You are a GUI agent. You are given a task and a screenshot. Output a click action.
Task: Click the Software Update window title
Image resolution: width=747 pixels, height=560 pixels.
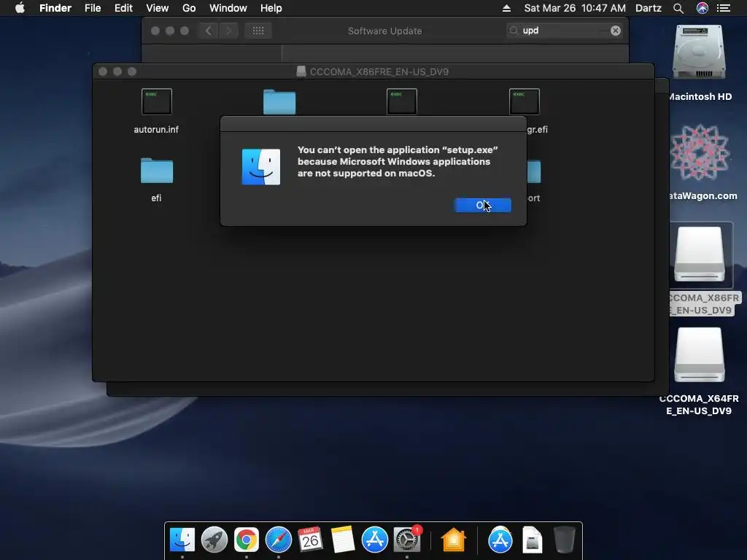(x=385, y=31)
